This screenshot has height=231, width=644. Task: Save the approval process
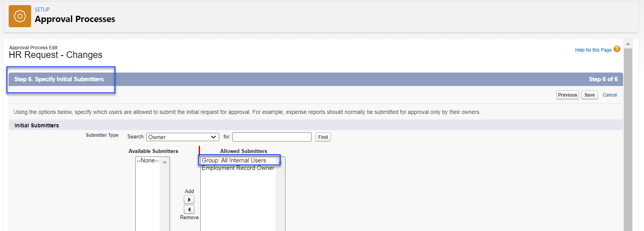point(589,95)
